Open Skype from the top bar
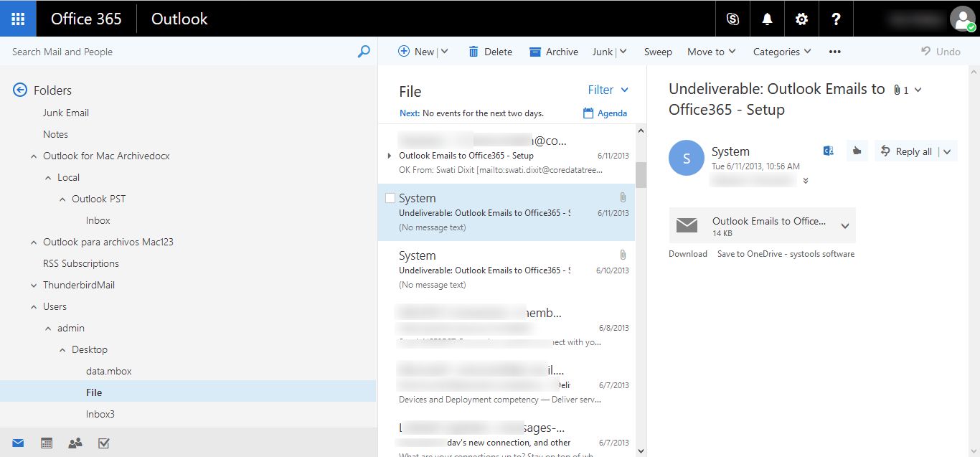 pos(732,19)
